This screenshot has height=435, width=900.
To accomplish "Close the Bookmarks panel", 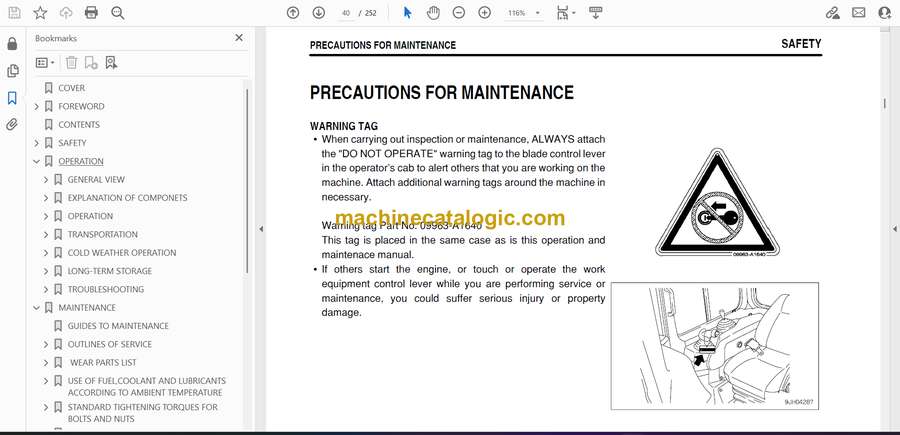I will [239, 38].
